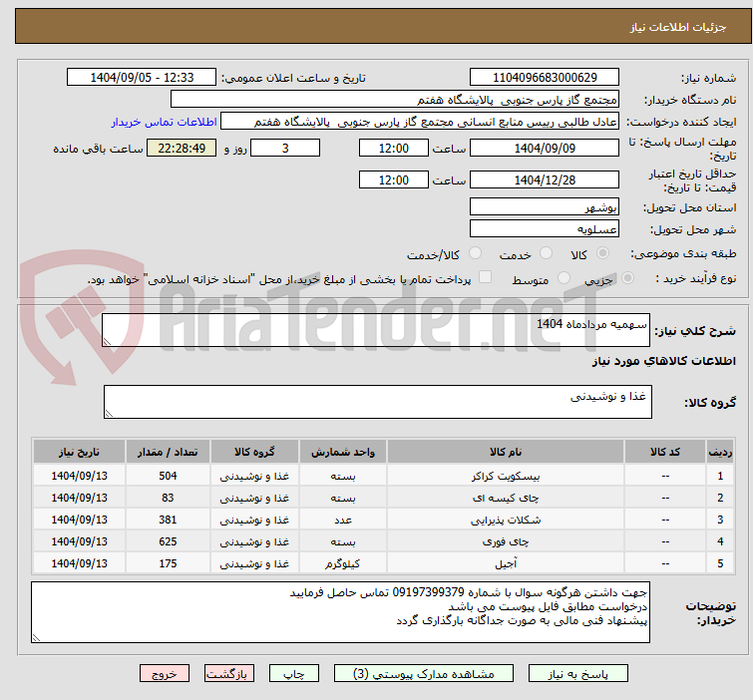
Task: Click the کد کالا column header
Action: click(665, 452)
